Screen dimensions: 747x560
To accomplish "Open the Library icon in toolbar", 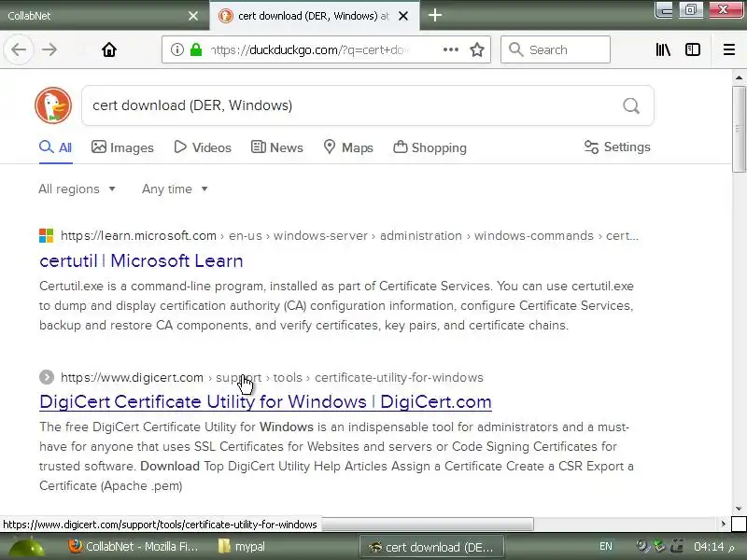I will pos(663,49).
